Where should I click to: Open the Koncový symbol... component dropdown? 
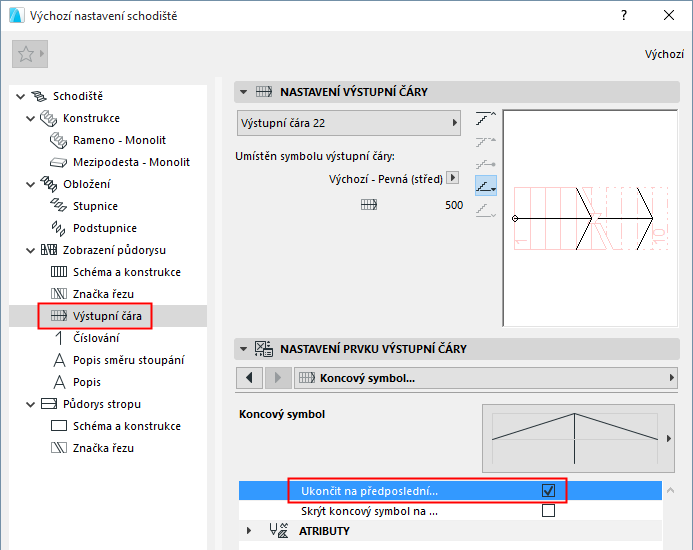pos(486,378)
